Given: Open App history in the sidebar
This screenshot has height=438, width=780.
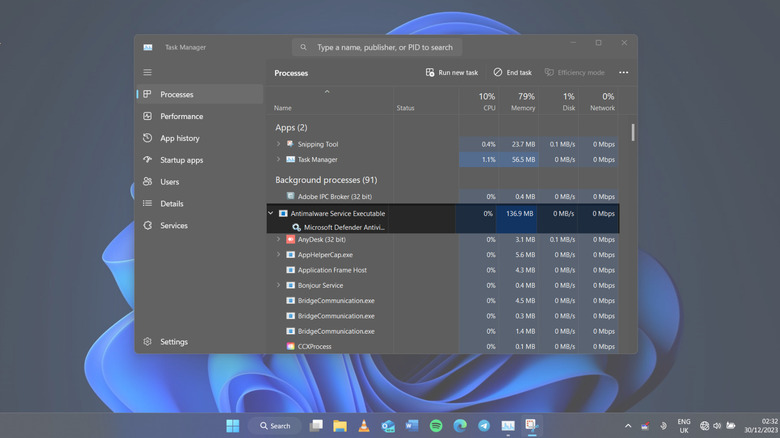Looking at the screenshot, I should 180,138.
